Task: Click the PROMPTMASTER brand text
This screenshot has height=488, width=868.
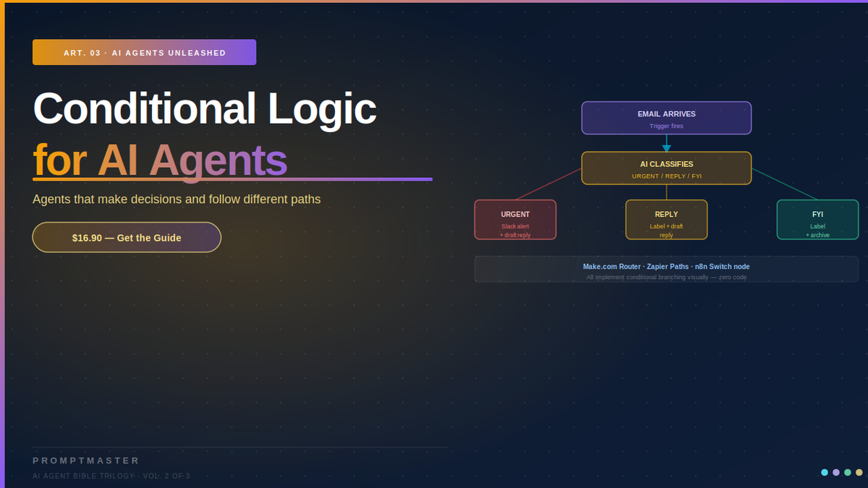Action: coord(86,461)
